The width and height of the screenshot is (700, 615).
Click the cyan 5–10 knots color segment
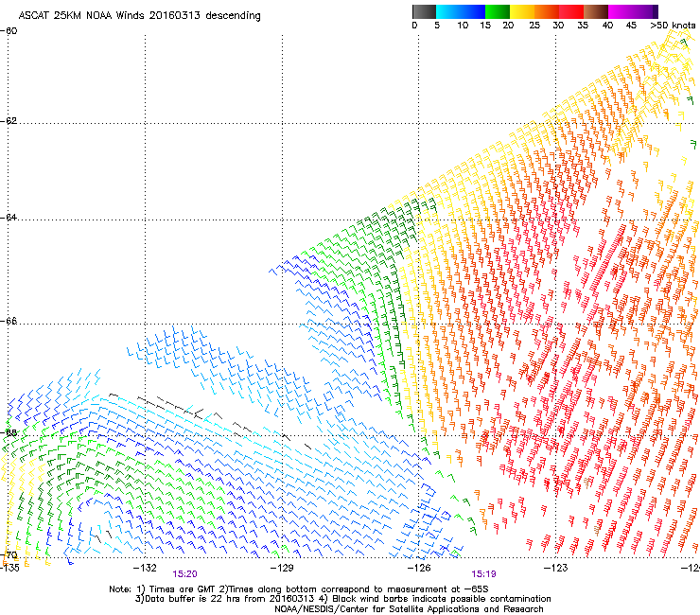point(448,11)
